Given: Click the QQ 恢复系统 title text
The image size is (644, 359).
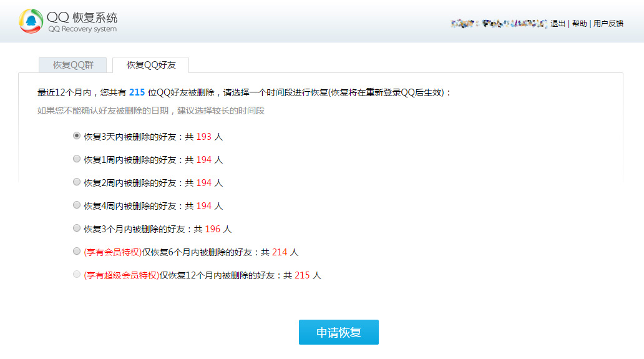Looking at the screenshot, I should pos(82,17).
